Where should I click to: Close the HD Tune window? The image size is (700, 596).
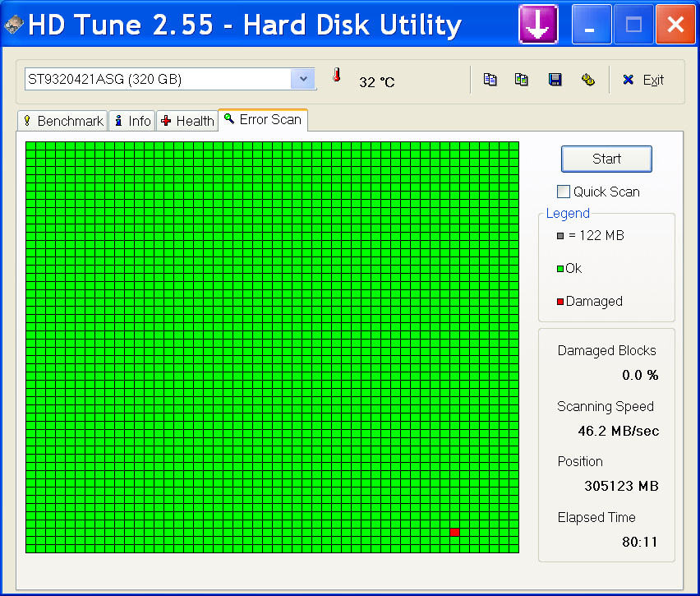click(x=675, y=24)
